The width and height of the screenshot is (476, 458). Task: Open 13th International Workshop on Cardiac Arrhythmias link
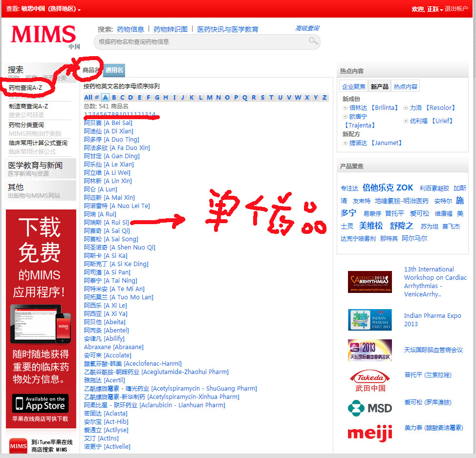[435, 282]
